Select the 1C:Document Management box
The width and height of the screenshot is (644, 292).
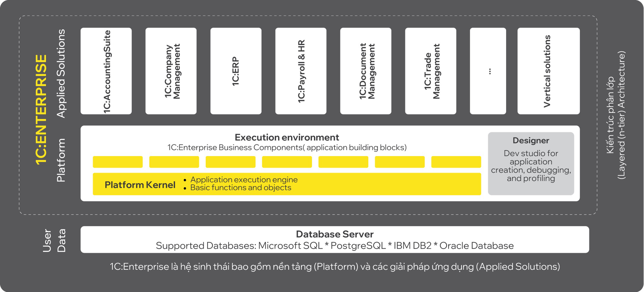(x=366, y=71)
